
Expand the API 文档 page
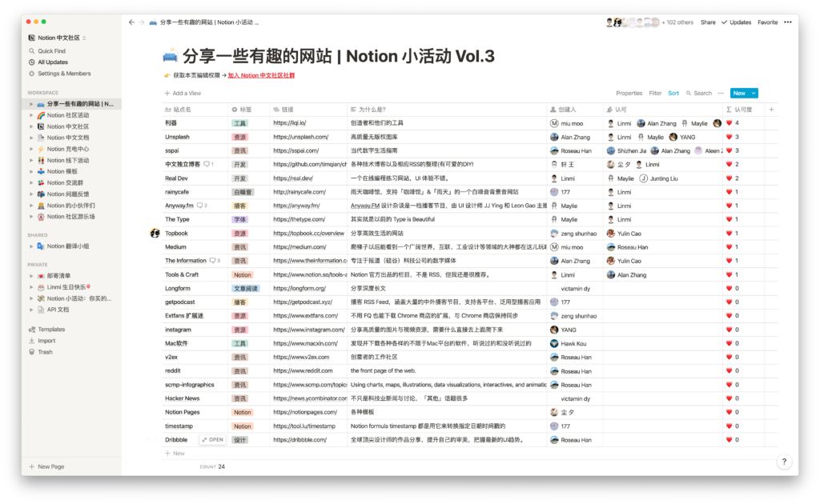31,310
